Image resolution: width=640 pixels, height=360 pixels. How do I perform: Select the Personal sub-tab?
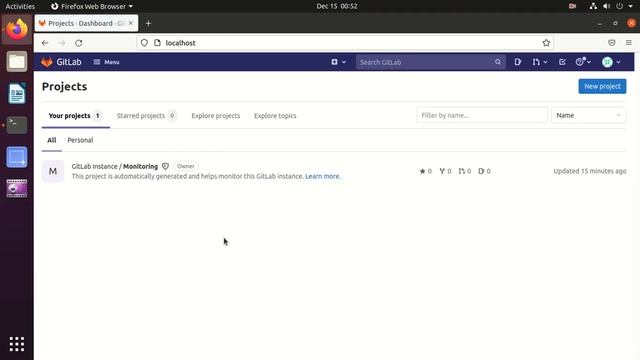coord(80,140)
